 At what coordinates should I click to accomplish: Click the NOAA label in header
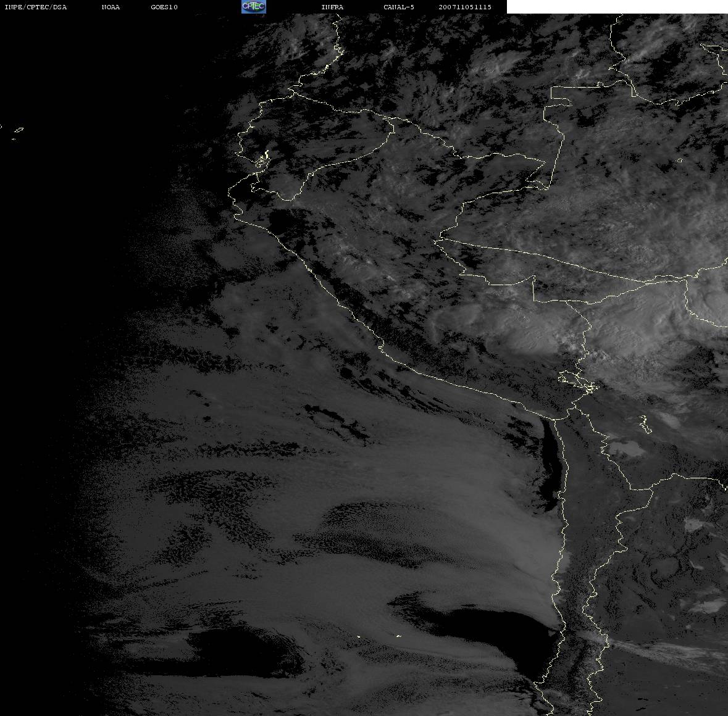pyautogui.click(x=111, y=7)
